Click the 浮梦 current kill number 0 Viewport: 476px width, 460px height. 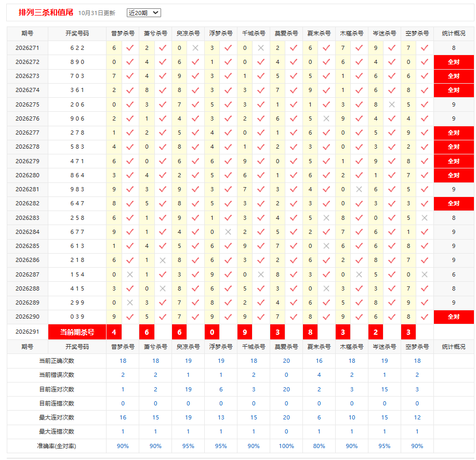212,332
